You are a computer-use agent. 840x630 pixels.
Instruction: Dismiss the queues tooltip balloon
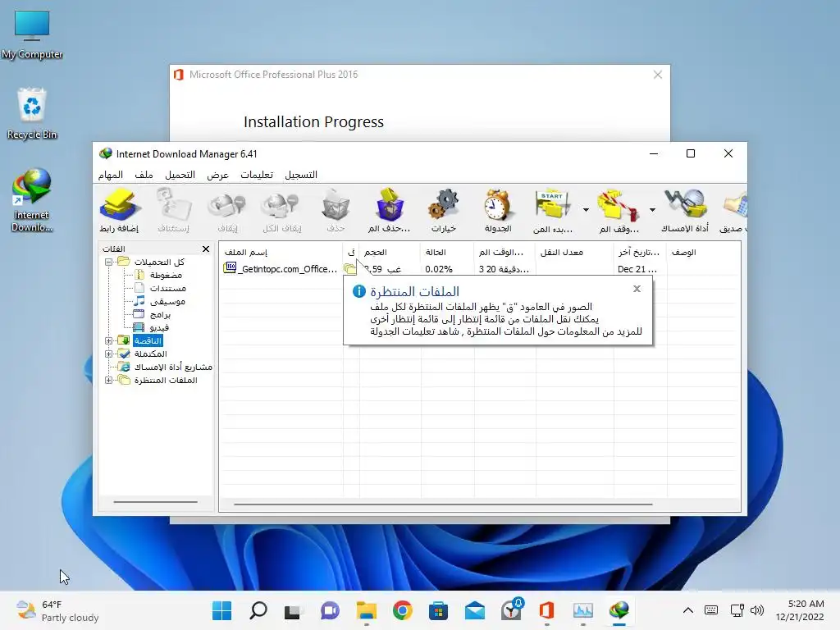pyautogui.click(x=637, y=289)
